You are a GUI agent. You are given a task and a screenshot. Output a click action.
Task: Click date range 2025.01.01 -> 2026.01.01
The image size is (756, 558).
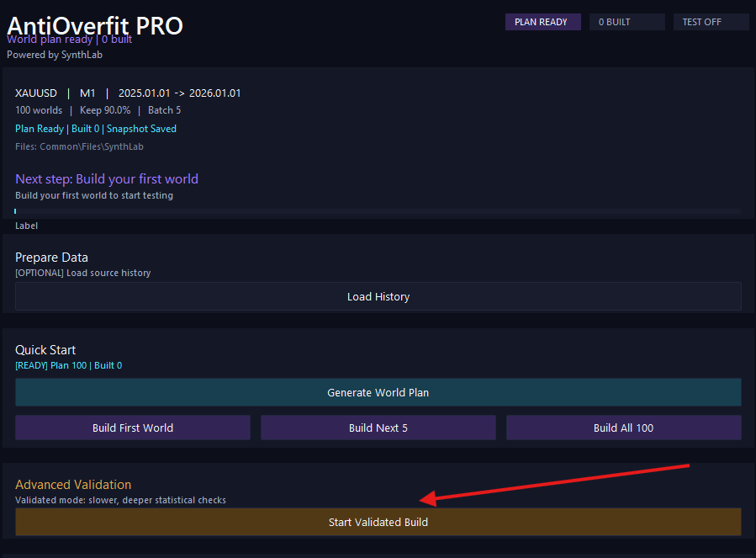(179, 93)
